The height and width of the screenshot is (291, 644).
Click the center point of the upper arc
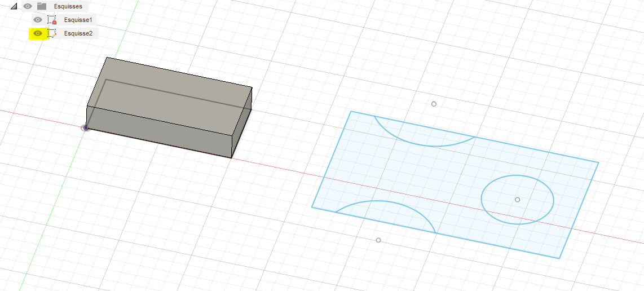[x=434, y=104]
